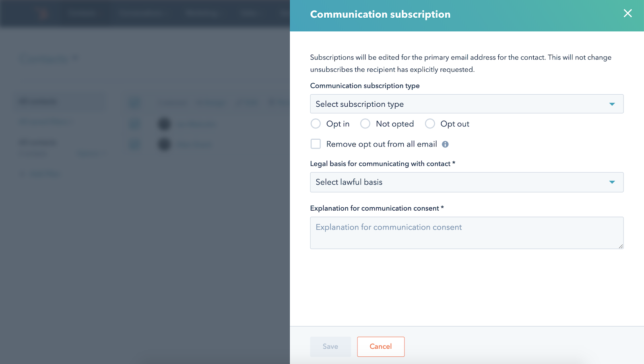The image size is (644, 364).
Task: Tick the first contact row checkbox
Action: 134,124
